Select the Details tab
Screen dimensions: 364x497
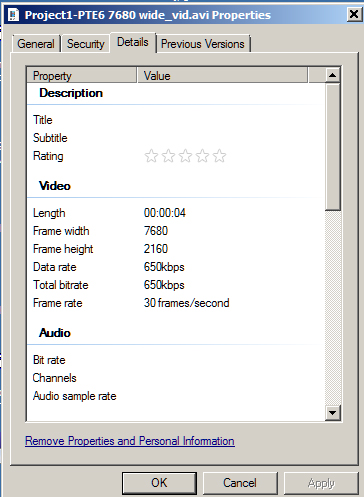point(133,42)
